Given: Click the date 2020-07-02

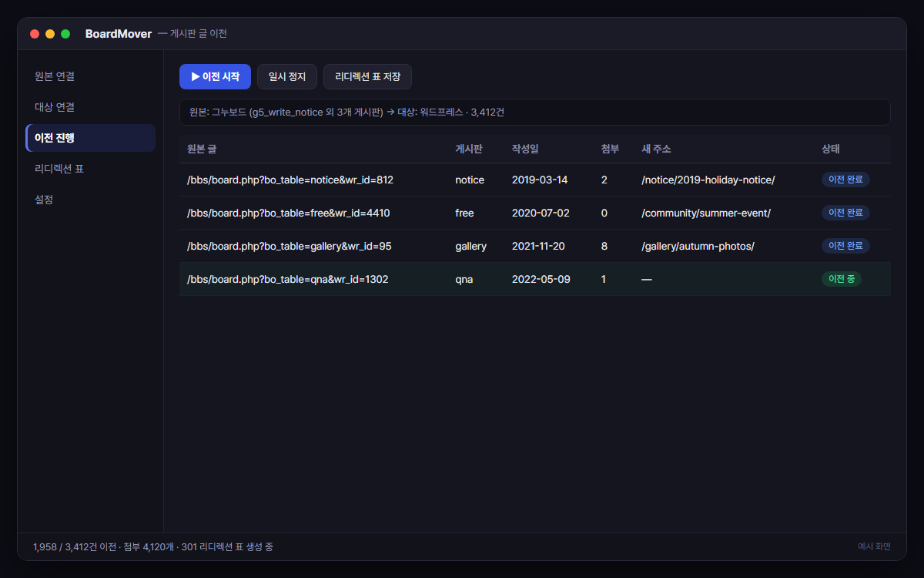Looking at the screenshot, I should (x=541, y=213).
